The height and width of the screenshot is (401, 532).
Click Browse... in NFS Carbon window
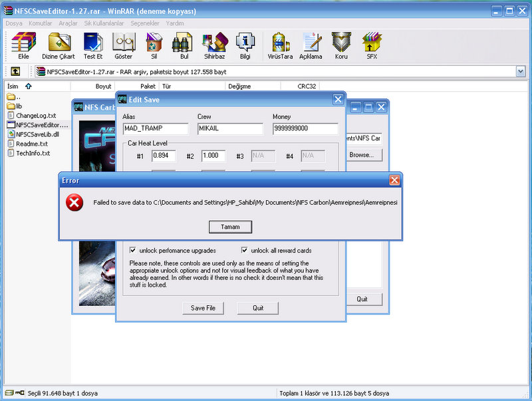tap(364, 155)
